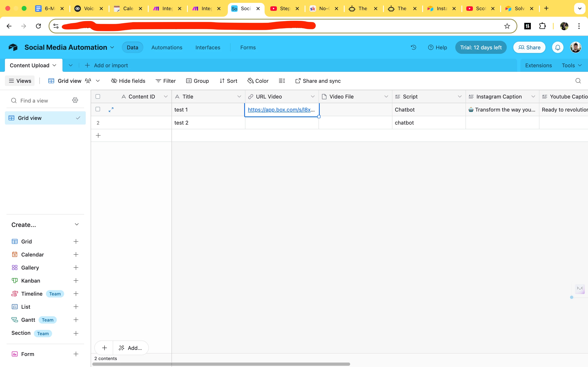
Task: Open view settings gear icon
Action: point(75,100)
